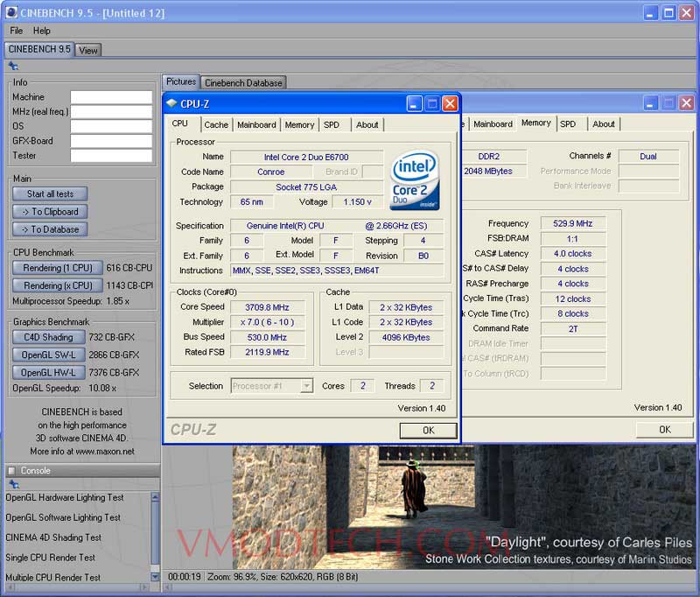Open About tab in front CPU-Z window
This screenshot has height=597, width=700.
click(367, 125)
